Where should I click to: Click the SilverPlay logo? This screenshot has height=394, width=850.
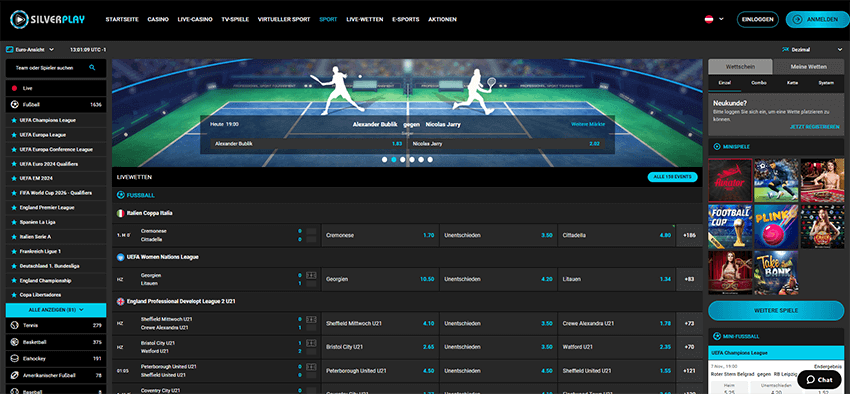(47, 20)
